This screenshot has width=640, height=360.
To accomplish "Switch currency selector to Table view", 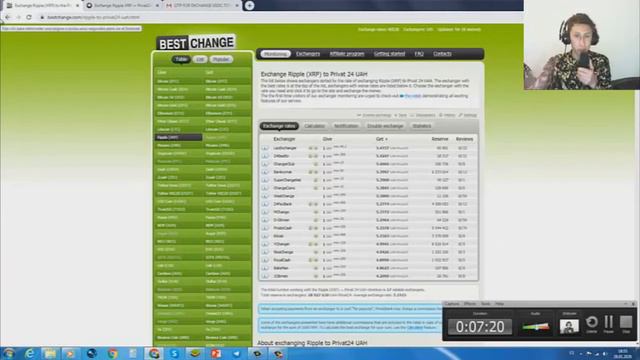I will pos(181,60).
